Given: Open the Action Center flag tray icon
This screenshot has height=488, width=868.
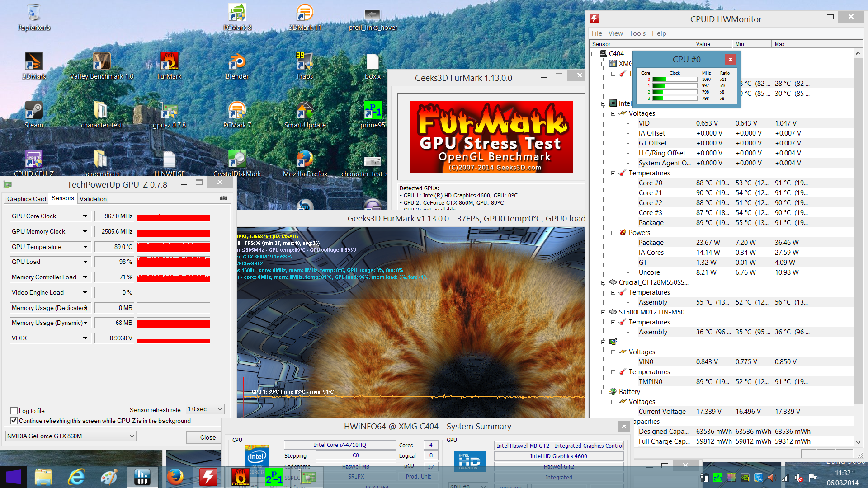Looking at the screenshot, I should tap(812, 478).
